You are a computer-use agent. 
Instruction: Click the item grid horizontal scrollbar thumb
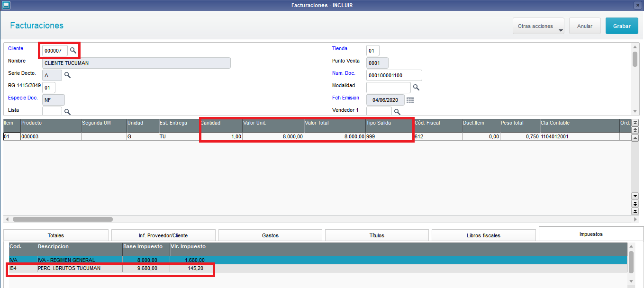[63, 219]
